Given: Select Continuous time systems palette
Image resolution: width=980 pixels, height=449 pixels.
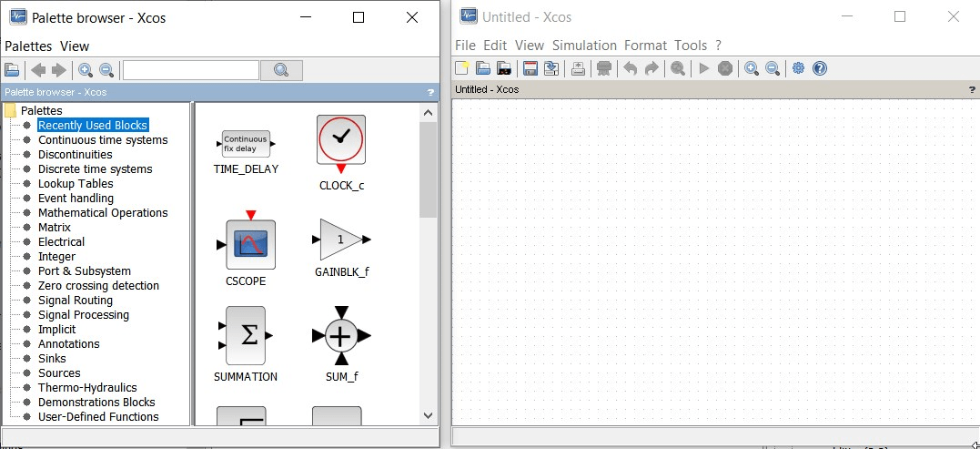Looking at the screenshot, I should (103, 140).
